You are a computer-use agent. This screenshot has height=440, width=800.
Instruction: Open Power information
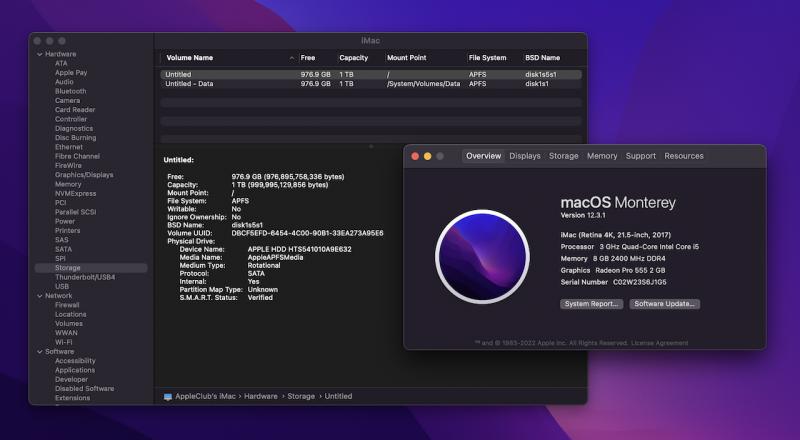tap(65, 222)
